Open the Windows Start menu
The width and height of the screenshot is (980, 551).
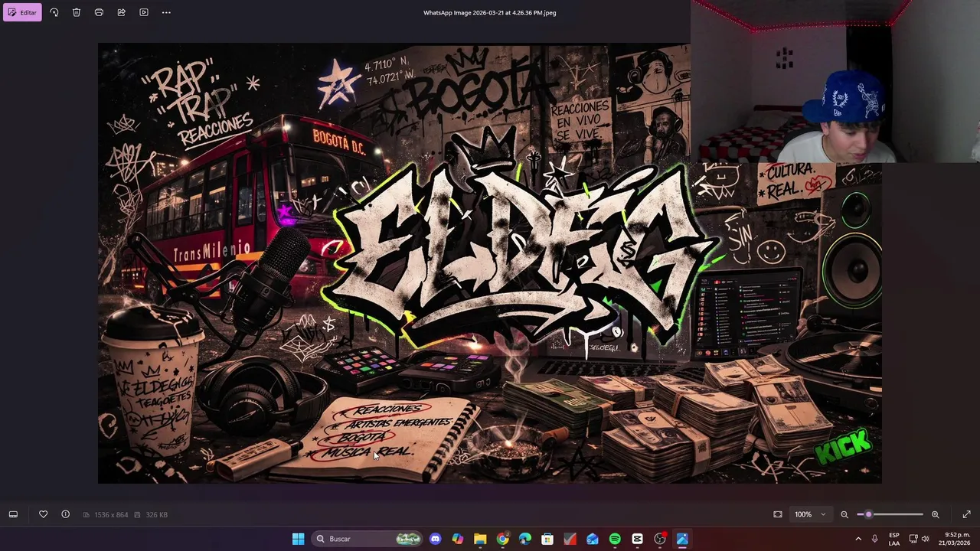point(298,539)
